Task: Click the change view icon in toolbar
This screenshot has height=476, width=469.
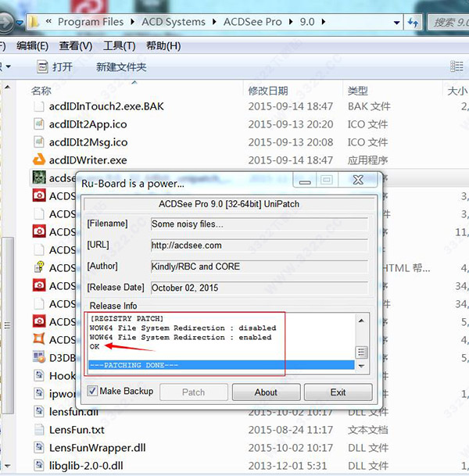Action: point(456,66)
